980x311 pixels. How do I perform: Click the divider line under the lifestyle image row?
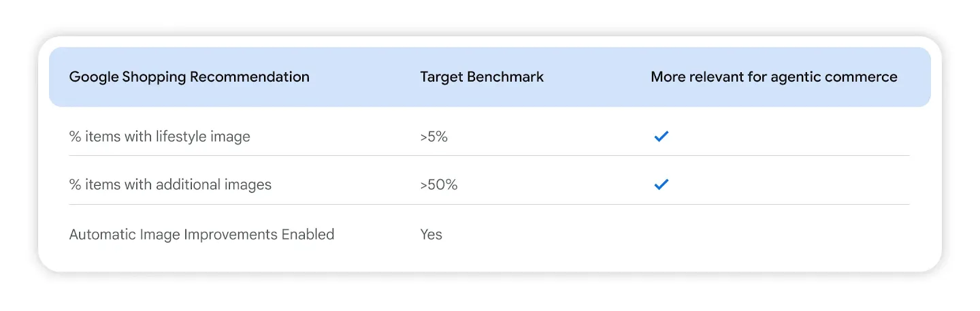pos(489,156)
